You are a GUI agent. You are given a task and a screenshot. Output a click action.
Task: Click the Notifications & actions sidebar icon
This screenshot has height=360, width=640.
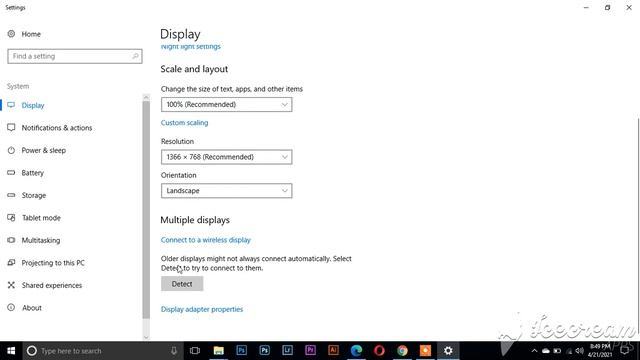(11, 128)
